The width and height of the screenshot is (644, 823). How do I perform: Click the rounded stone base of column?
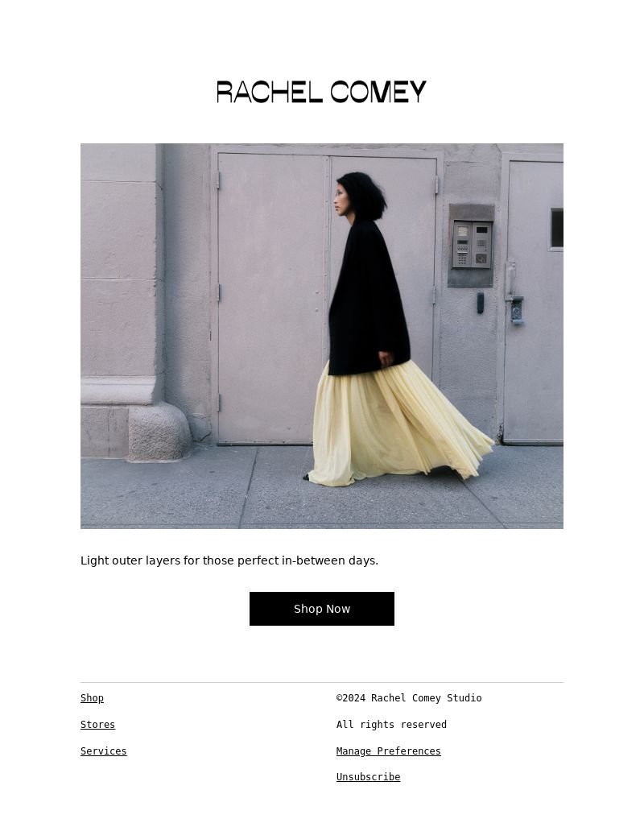click(x=159, y=432)
